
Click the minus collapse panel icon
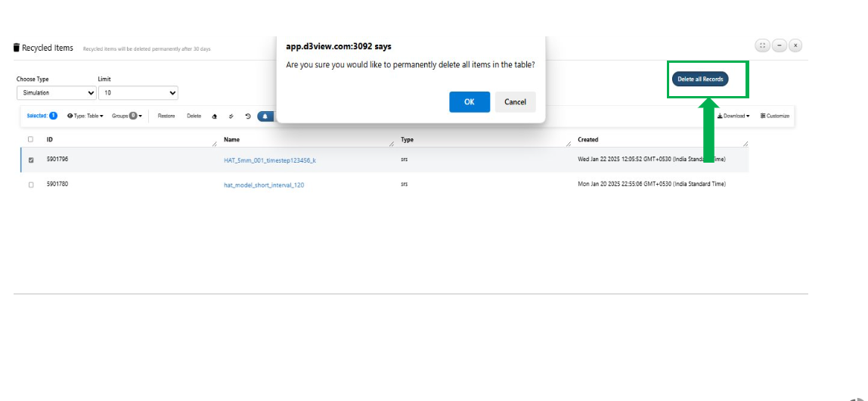pos(779,45)
